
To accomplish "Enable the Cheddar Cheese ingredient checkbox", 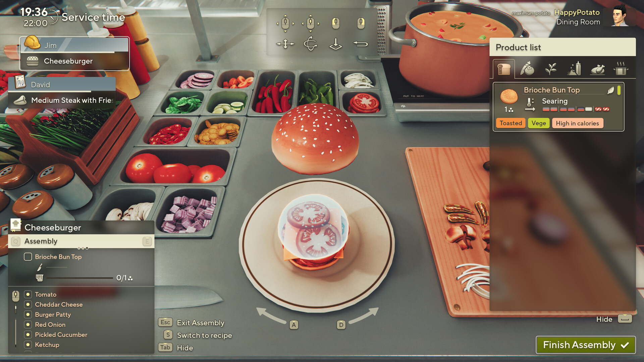I will click(28, 304).
